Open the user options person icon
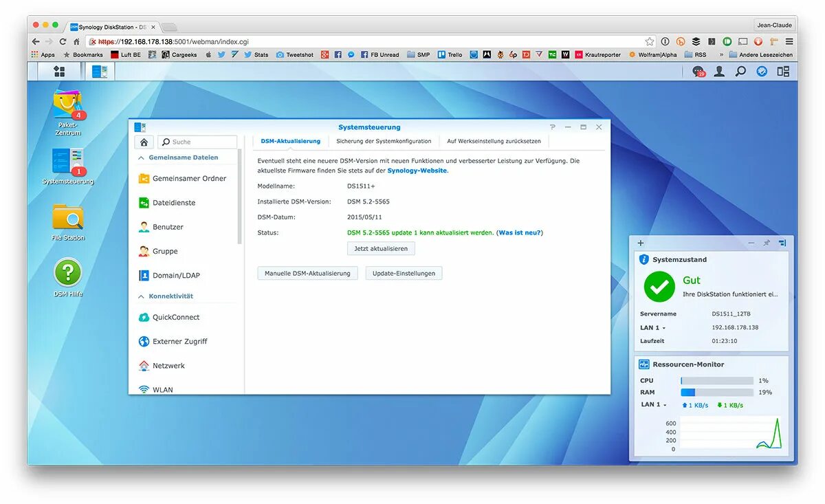Image resolution: width=825 pixels, height=504 pixels. pos(719,71)
